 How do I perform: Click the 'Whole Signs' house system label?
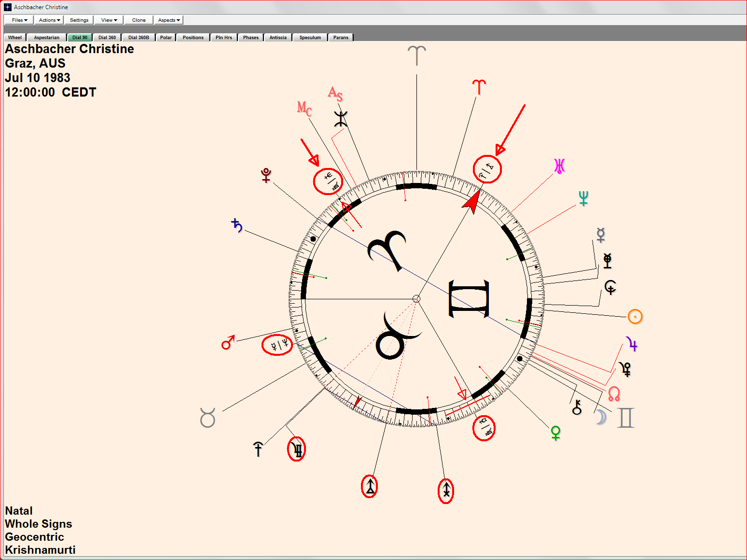pyautogui.click(x=39, y=524)
